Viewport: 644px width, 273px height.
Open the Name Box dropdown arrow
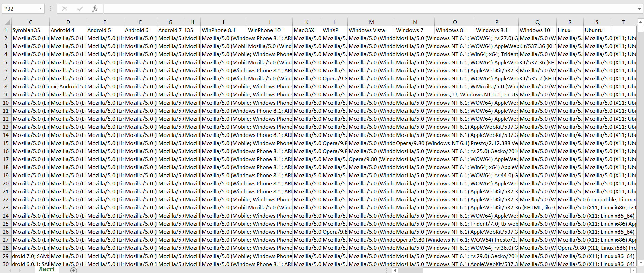coord(40,9)
